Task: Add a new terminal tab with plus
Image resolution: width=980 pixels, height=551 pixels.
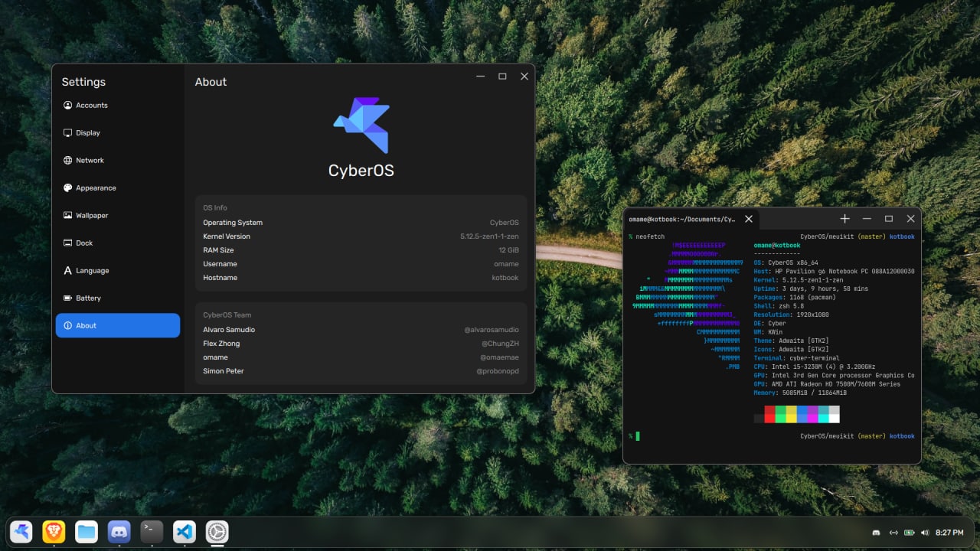Action: (x=845, y=219)
